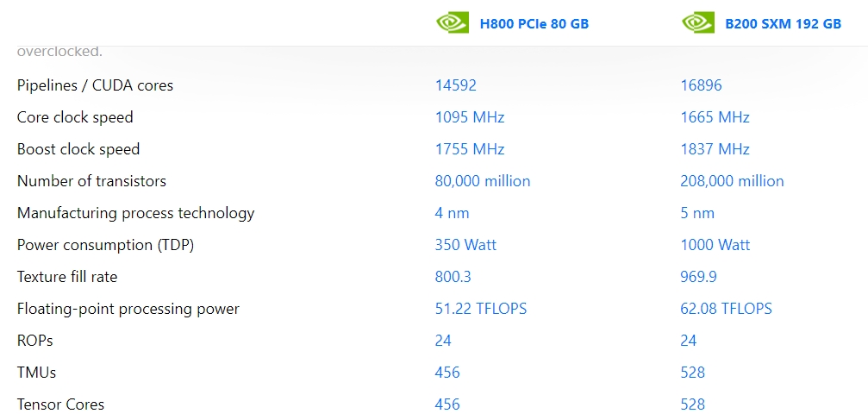Click the 800.3 texture fill rate

(x=453, y=277)
